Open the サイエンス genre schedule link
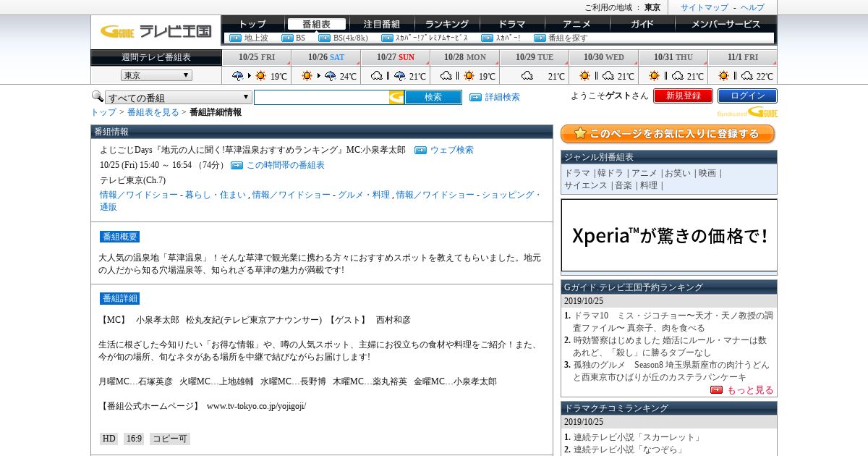868x456 pixels. pos(586,185)
